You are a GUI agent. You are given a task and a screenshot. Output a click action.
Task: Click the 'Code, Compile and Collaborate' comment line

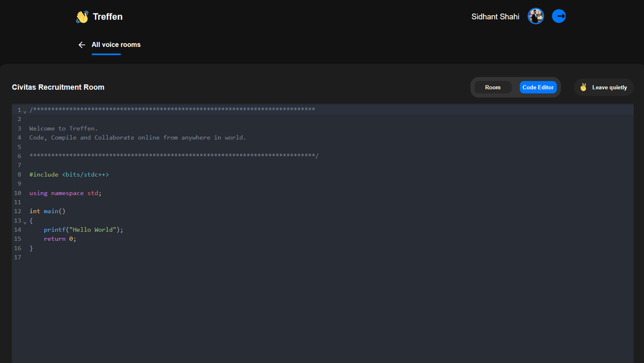[x=137, y=137]
